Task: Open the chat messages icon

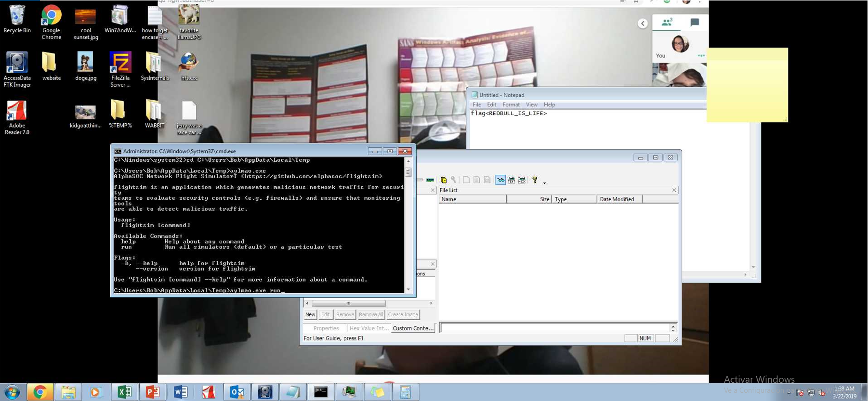Action: [x=694, y=22]
